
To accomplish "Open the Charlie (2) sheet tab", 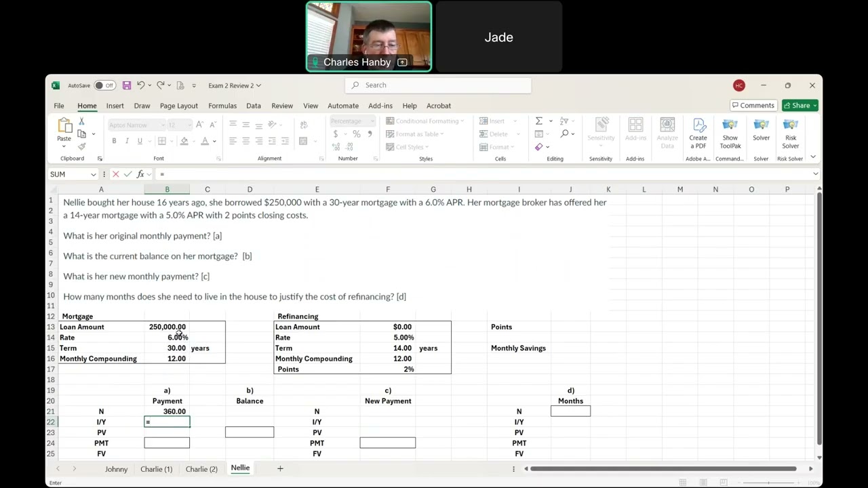I will [x=201, y=469].
